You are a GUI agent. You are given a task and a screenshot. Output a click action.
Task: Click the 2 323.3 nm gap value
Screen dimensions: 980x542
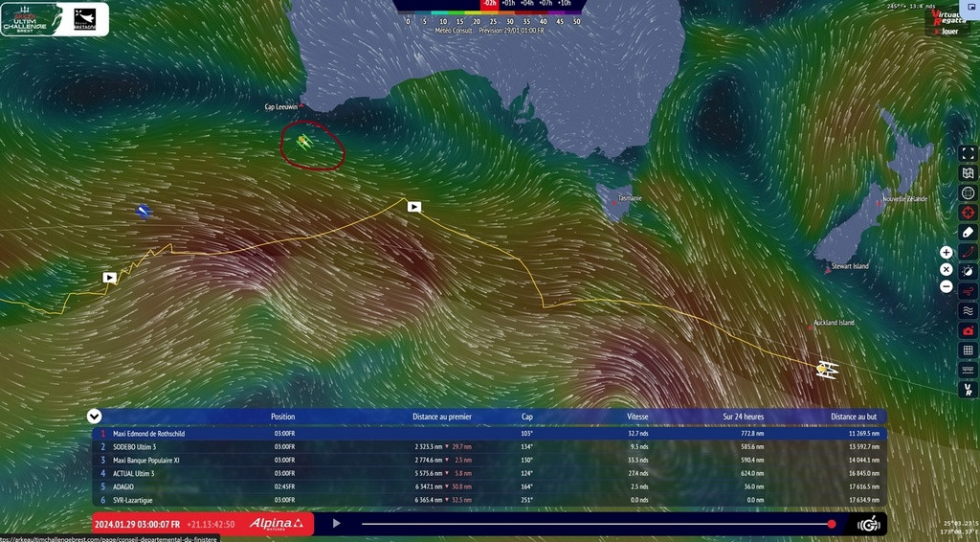(428, 447)
